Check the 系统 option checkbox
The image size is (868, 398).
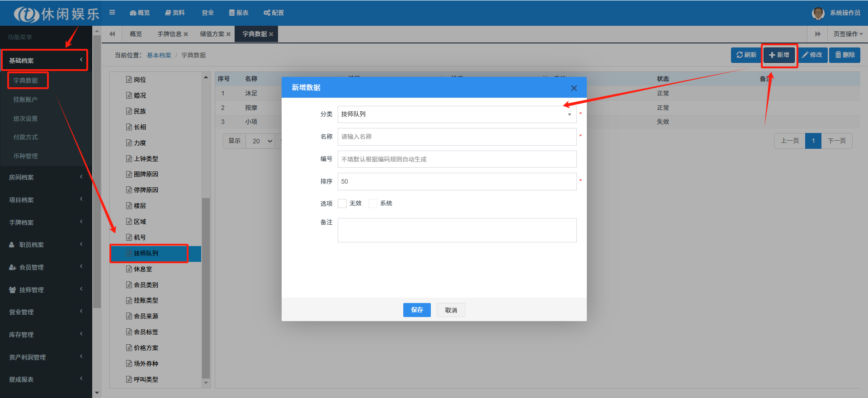click(x=373, y=204)
